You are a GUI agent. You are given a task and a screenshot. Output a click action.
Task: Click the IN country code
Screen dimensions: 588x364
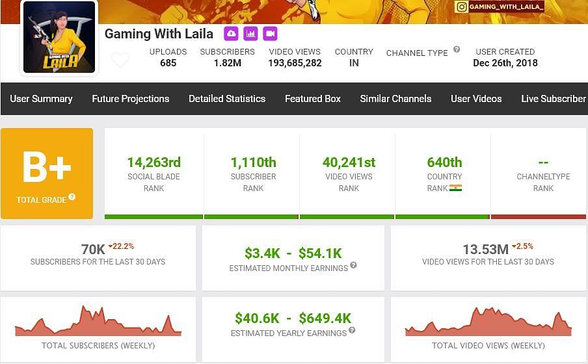354,63
